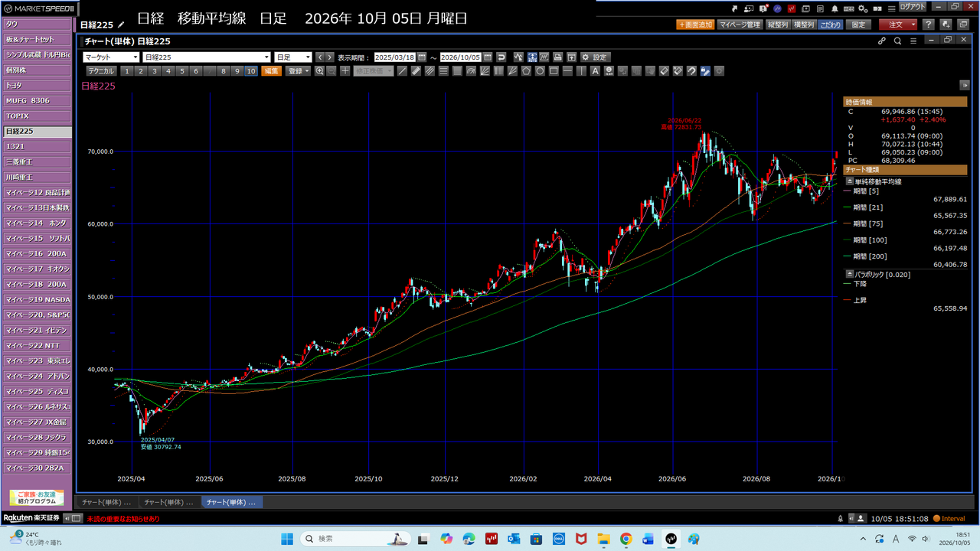Open the chart search magnifier icon

pyautogui.click(x=897, y=41)
